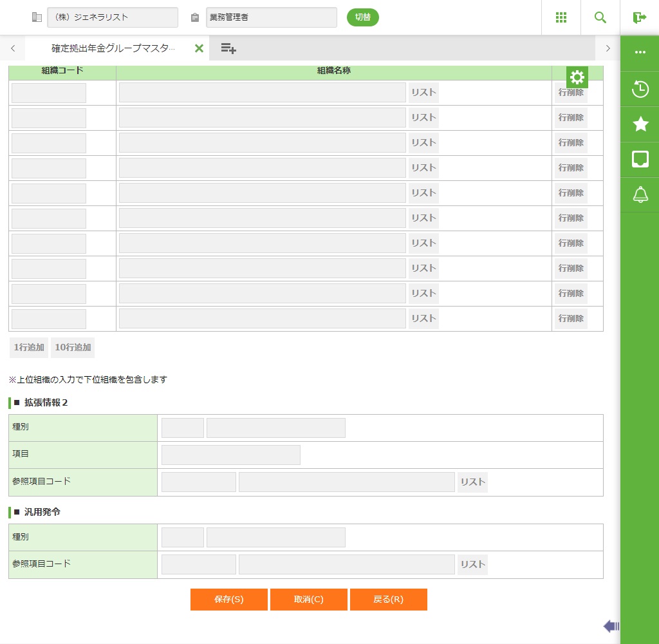Close the 確定拠出年金グループマスタ tab
Screen dimensions: 659x644
(199, 48)
